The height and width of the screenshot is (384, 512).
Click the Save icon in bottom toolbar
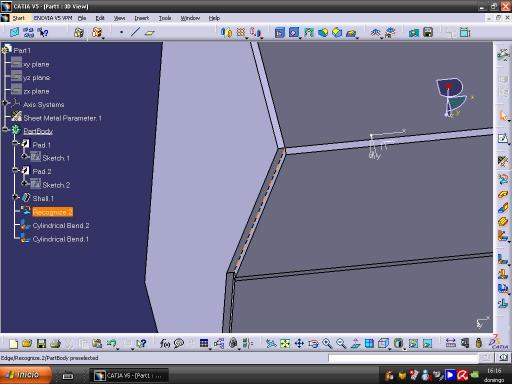point(41,343)
